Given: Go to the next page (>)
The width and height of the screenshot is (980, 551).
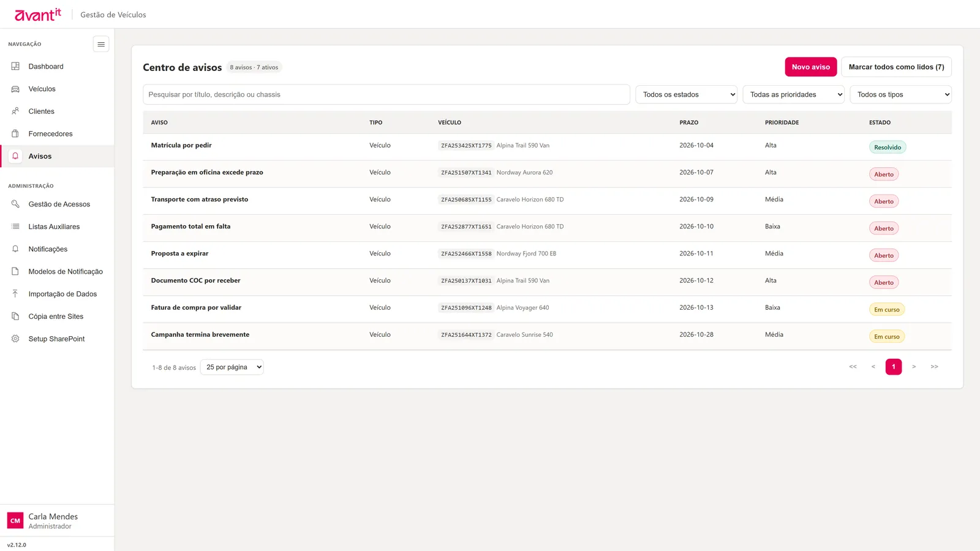Looking at the screenshot, I should (x=914, y=367).
